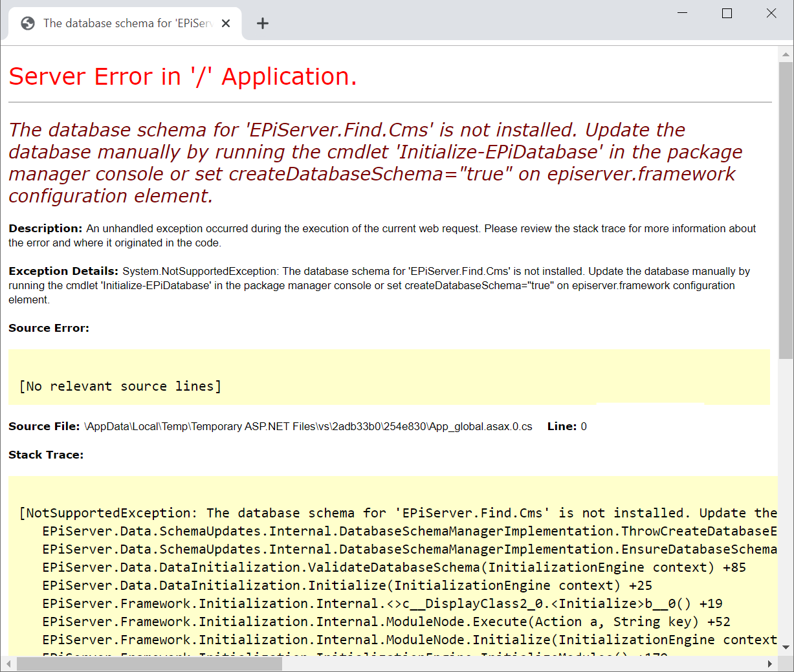Maximize the browser window
This screenshot has width=794, height=672.
point(727,13)
